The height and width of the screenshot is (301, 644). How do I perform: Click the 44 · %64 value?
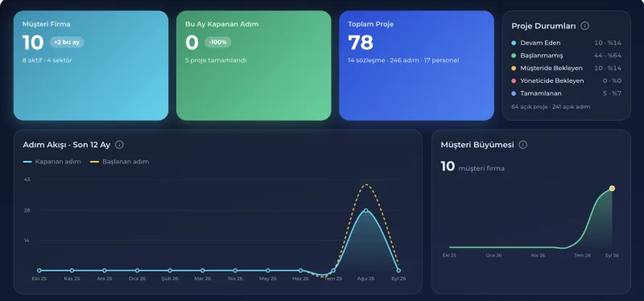608,56
